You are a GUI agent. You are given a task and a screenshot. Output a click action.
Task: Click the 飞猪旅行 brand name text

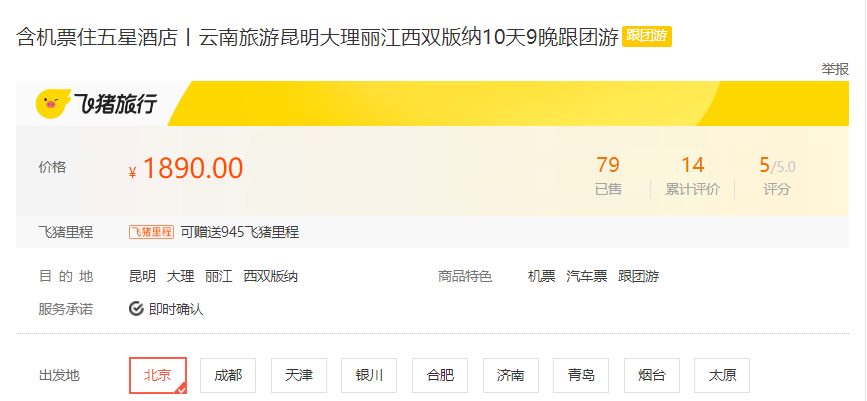(x=115, y=104)
